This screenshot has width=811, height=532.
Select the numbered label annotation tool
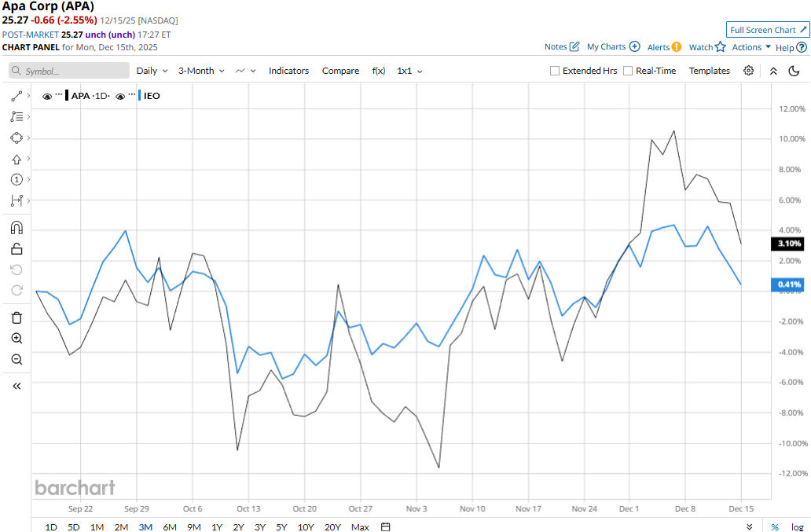pos(17,179)
